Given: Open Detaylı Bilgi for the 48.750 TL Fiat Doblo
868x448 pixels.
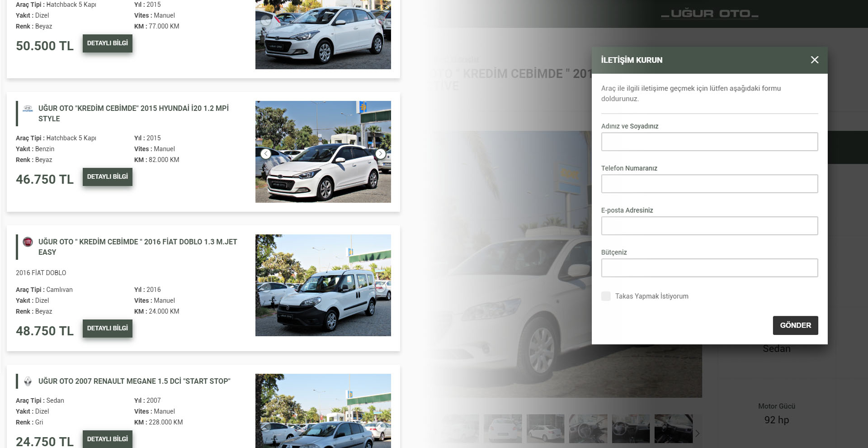Looking at the screenshot, I should [108, 329].
